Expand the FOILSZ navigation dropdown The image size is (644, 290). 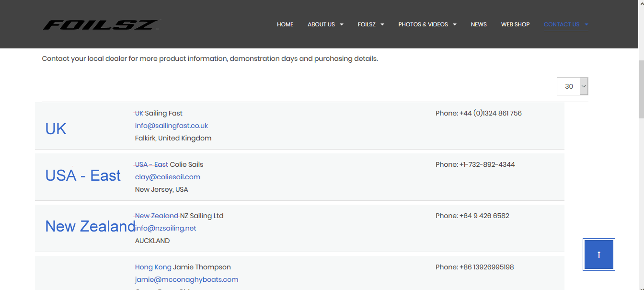(371, 24)
